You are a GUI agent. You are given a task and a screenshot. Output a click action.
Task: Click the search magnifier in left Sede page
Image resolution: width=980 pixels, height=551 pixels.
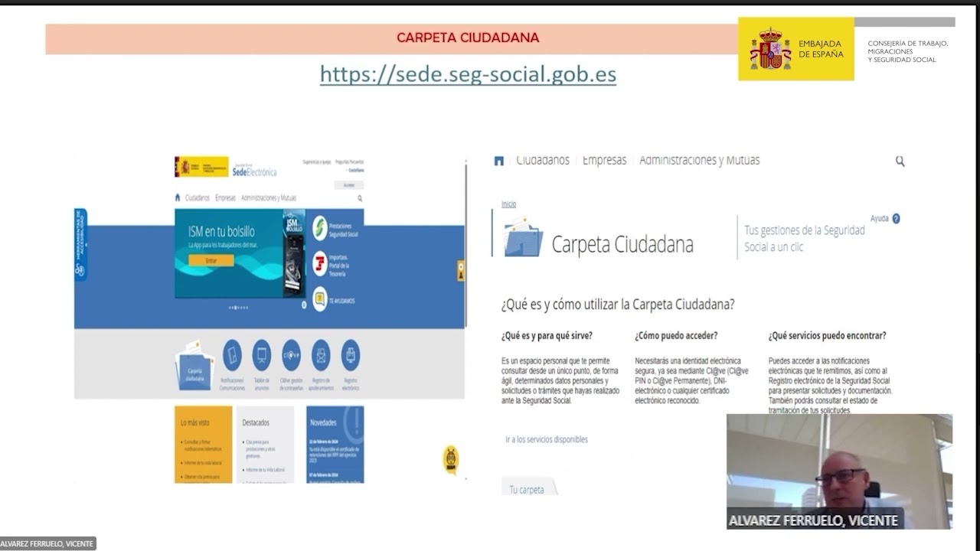[360, 198]
